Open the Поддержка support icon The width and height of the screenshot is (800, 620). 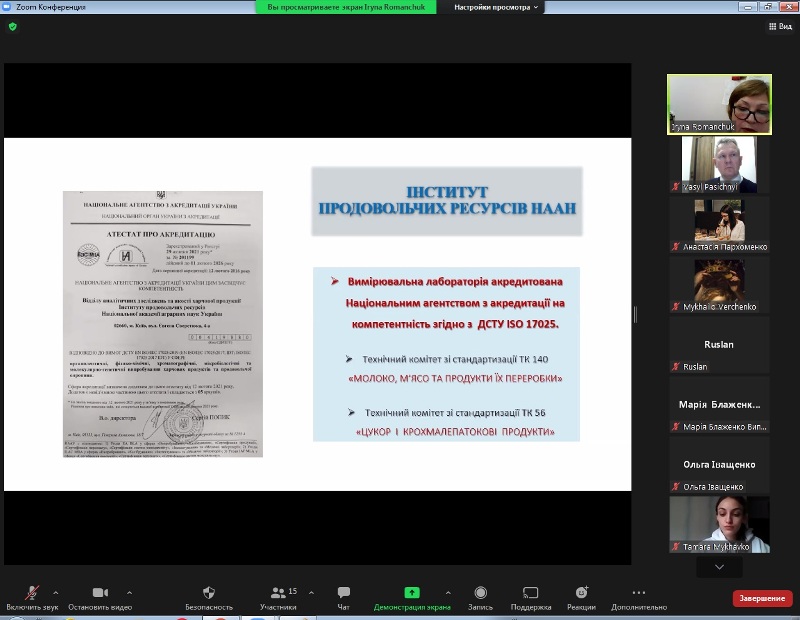pos(531,592)
